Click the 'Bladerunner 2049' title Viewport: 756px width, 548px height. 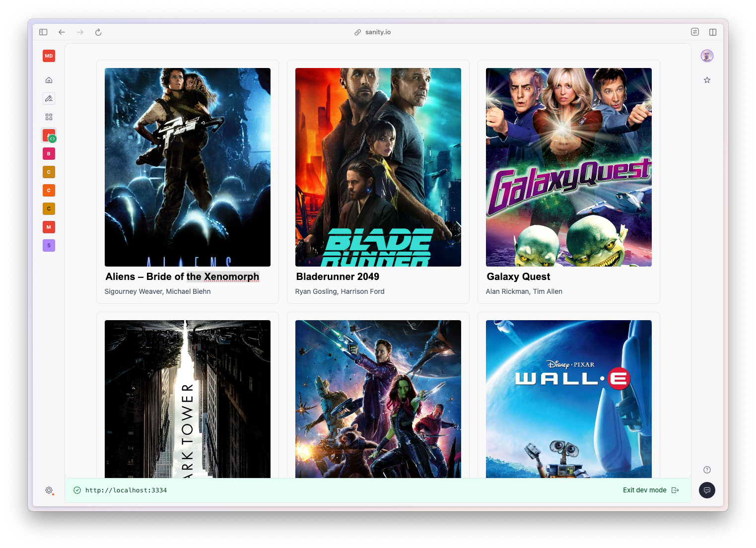tap(338, 276)
